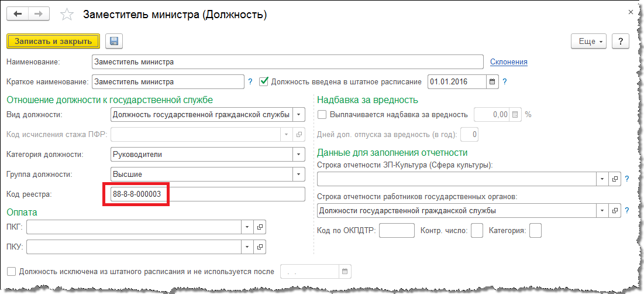
Task: Click the Код реестра input field
Action: click(x=208, y=194)
